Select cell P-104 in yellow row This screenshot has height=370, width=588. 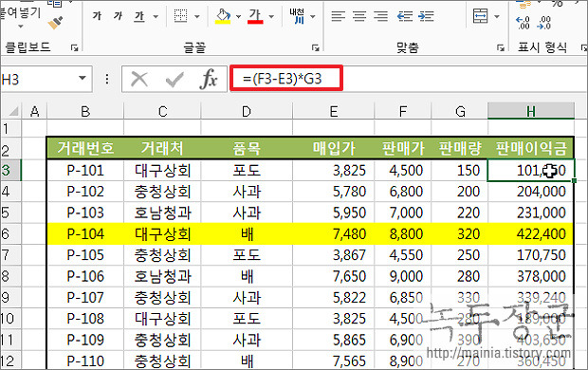85,233
